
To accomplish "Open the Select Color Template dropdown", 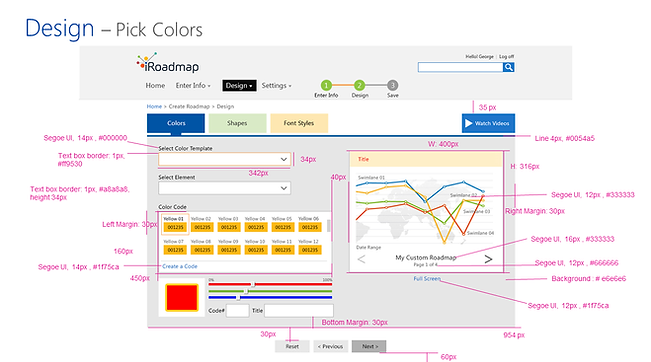I will [x=224, y=159].
